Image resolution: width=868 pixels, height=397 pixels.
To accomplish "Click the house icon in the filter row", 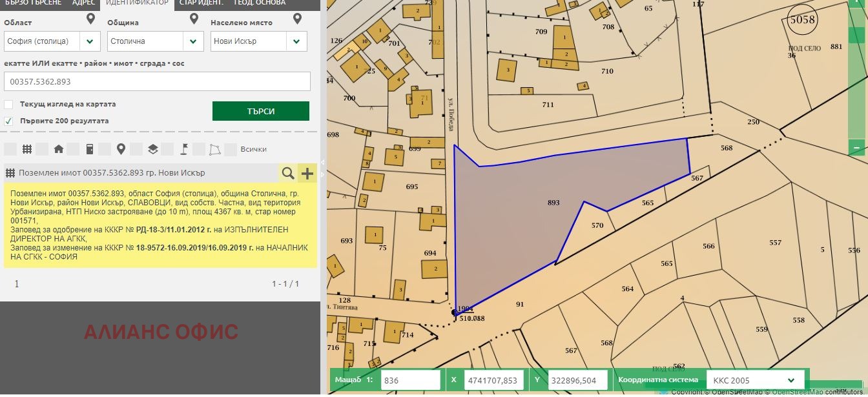I will coord(59,149).
